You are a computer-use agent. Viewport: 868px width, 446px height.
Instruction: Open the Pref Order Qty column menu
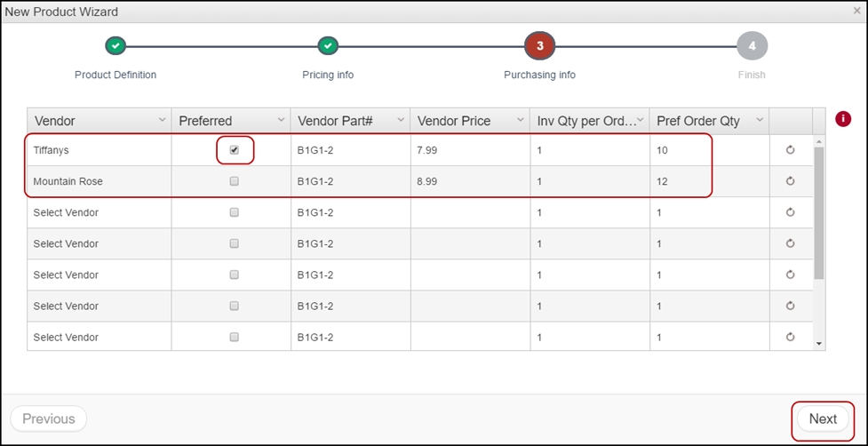(x=760, y=120)
